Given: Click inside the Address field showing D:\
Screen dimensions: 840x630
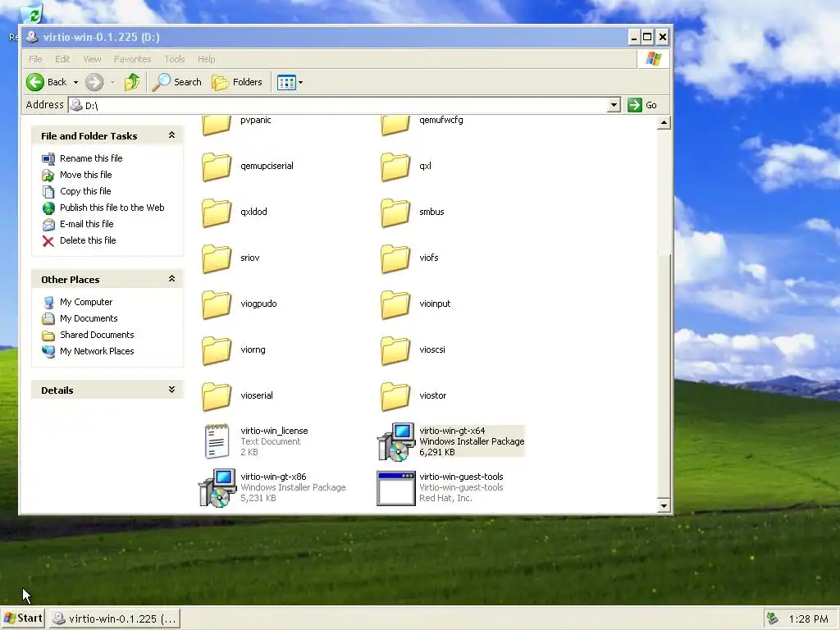Looking at the screenshot, I should pos(343,105).
